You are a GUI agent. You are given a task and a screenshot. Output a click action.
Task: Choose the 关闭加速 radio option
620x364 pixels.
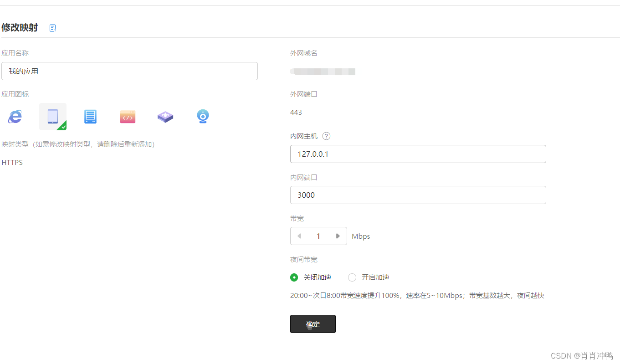coord(294,277)
